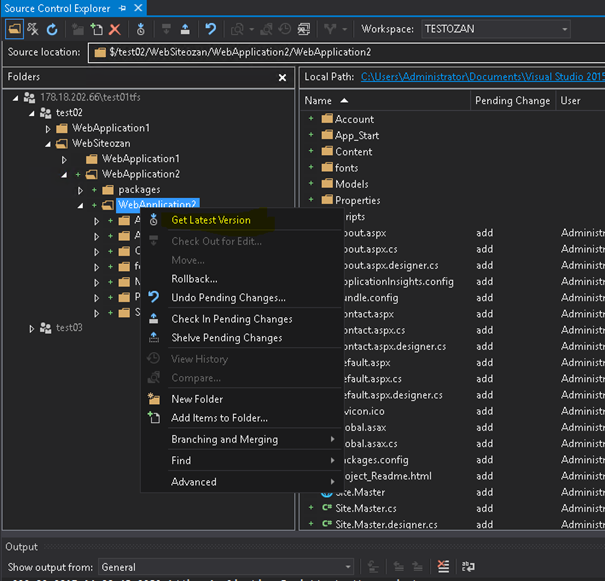Clear all output with the red X icon
Viewport: 605px width, 581px height.
(x=443, y=567)
